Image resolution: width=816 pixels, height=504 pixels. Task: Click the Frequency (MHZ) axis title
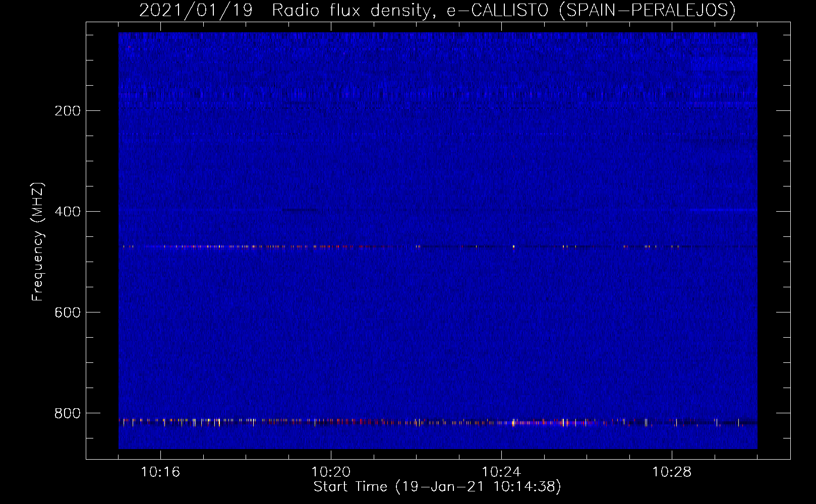pyautogui.click(x=38, y=241)
